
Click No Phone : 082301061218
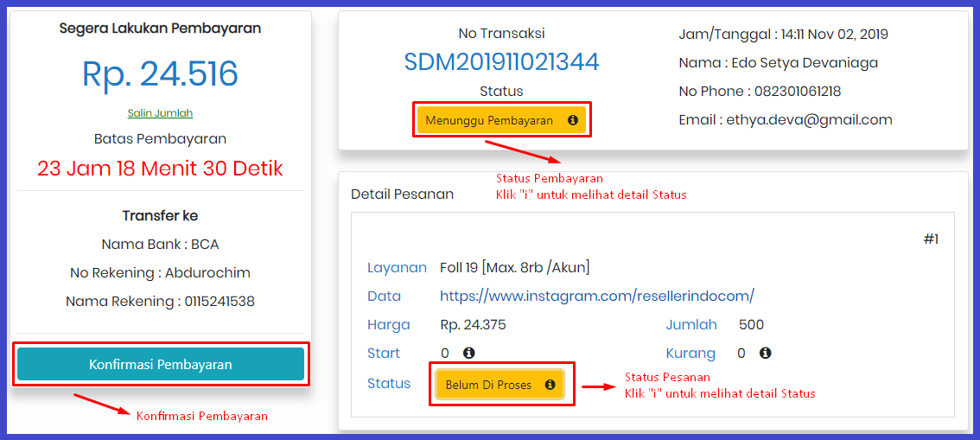click(760, 92)
